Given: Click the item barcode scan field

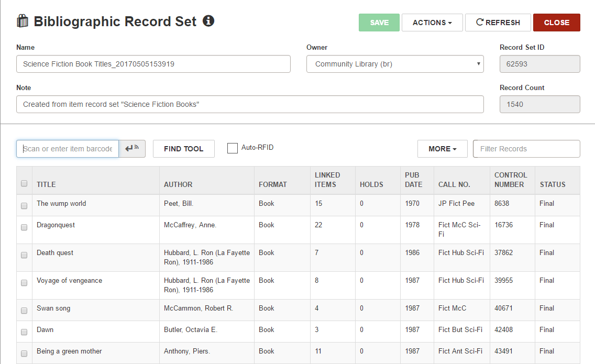Looking at the screenshot, I should coord(68,149).
